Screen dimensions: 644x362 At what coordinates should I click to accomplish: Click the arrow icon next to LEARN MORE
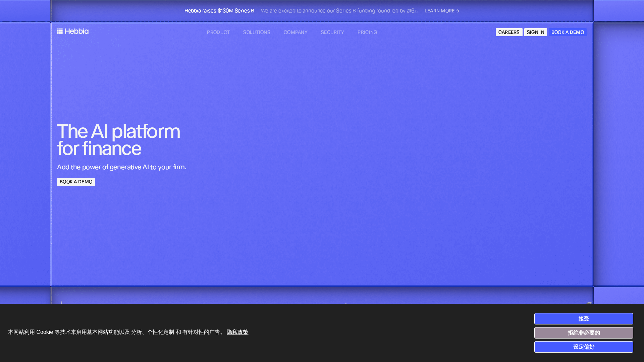pyautogui.click(x=457, y=11)
